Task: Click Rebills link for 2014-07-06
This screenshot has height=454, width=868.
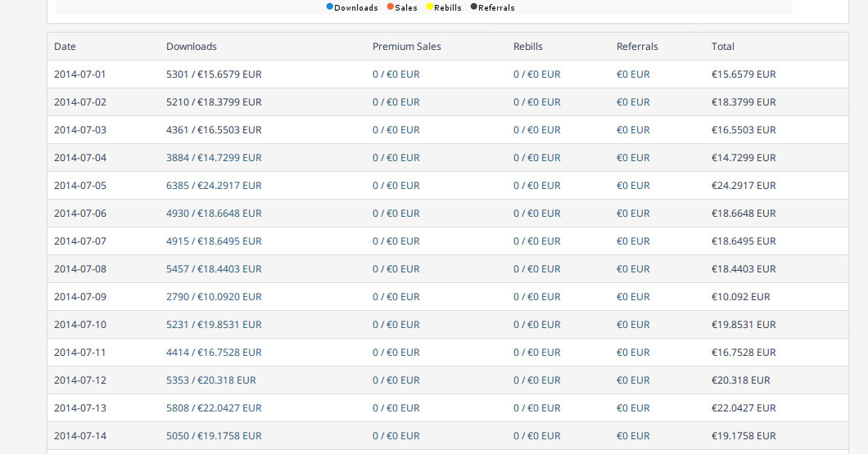Action: (x=536, y=214)
